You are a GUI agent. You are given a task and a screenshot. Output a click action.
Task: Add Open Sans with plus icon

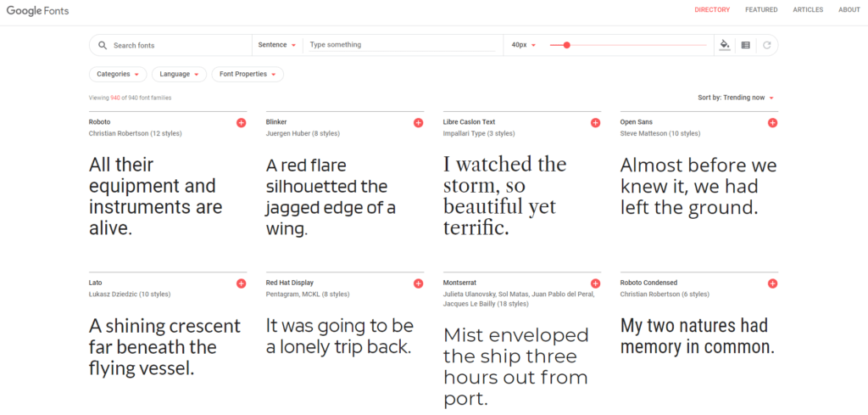(x=773, y=123)
